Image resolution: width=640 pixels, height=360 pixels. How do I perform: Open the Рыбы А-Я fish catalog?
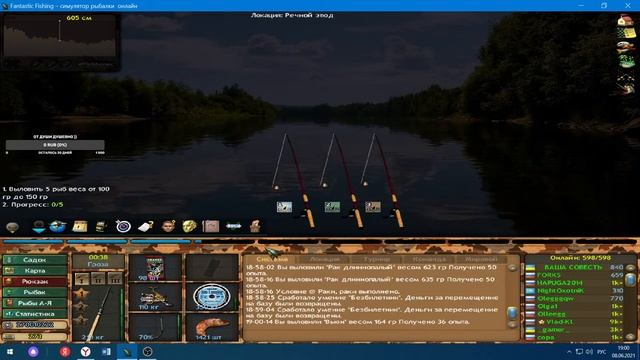[35, 303]
